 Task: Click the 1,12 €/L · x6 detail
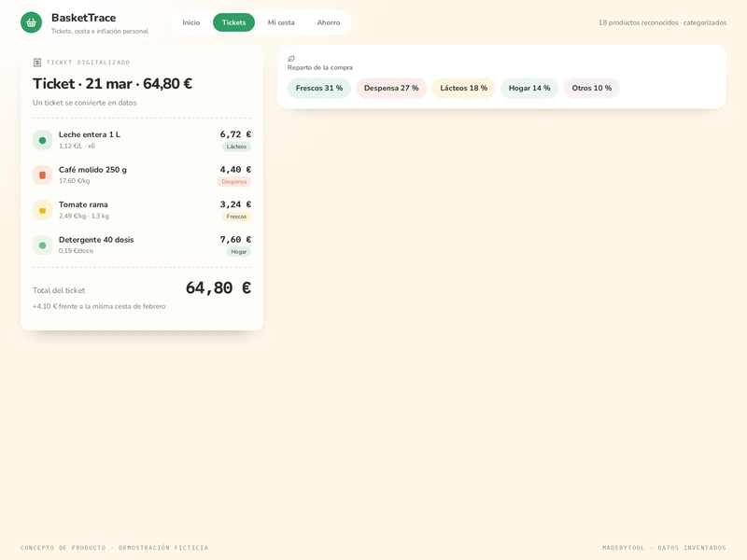pos(78,146)
